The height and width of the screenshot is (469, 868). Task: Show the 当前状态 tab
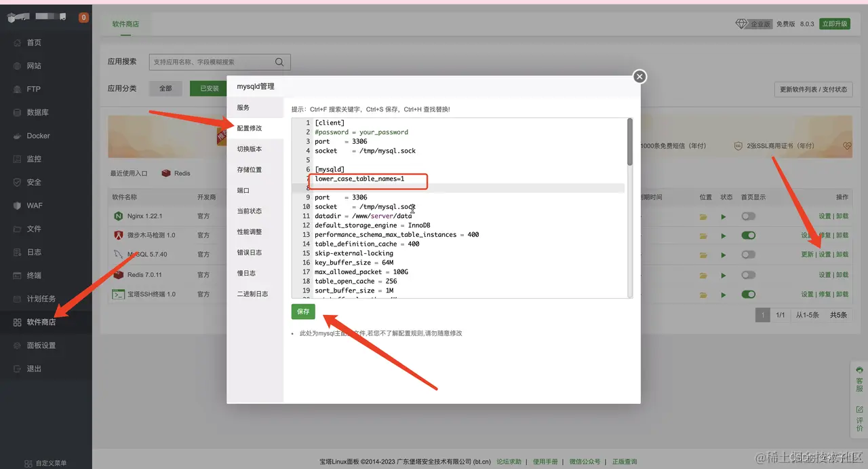pyautogui.click(x=255, y=211)
